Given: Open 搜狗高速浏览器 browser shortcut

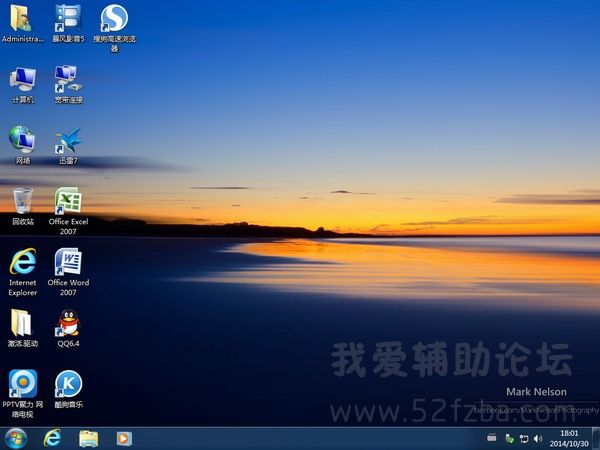Looking at the screenshot, I should (114, 20).
